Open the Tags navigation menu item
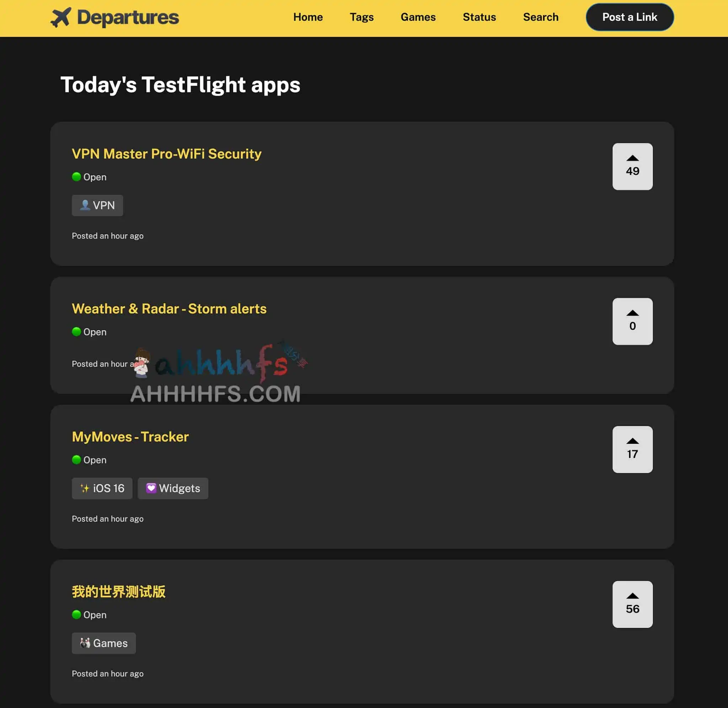The width and height of the screenshot is (728, 708). click(x=362, y=17)
